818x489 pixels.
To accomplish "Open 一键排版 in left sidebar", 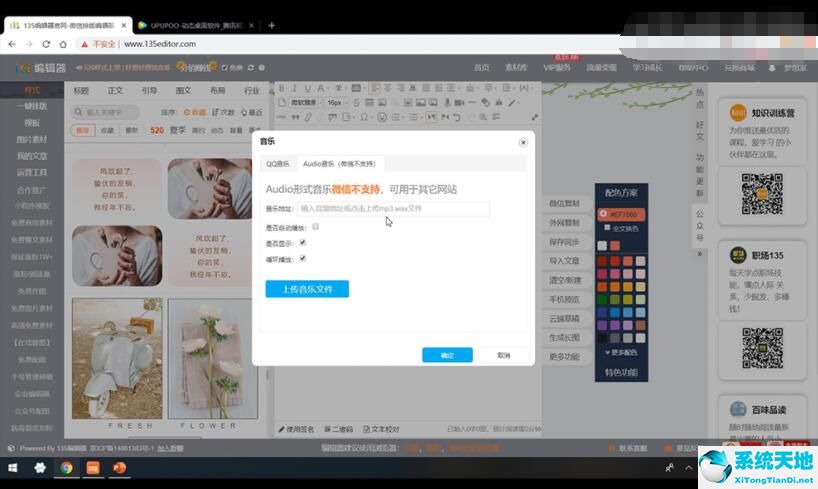I will [32, 106].
